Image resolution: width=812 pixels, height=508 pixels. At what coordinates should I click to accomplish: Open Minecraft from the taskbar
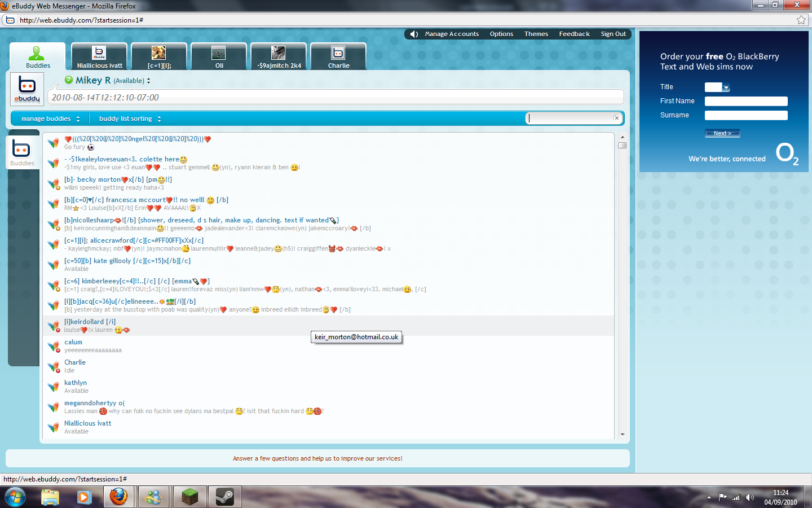point(190,497)
